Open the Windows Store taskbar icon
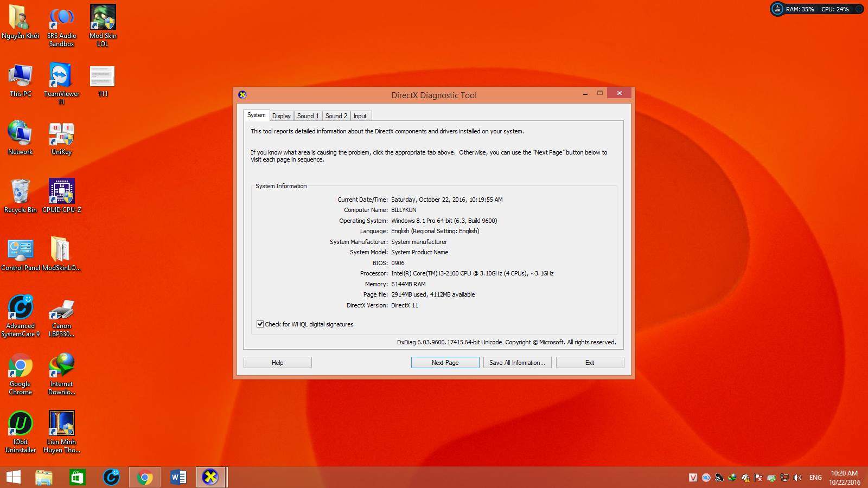The image size is (868, 488). pyautogui.click(x=77, y=477)
